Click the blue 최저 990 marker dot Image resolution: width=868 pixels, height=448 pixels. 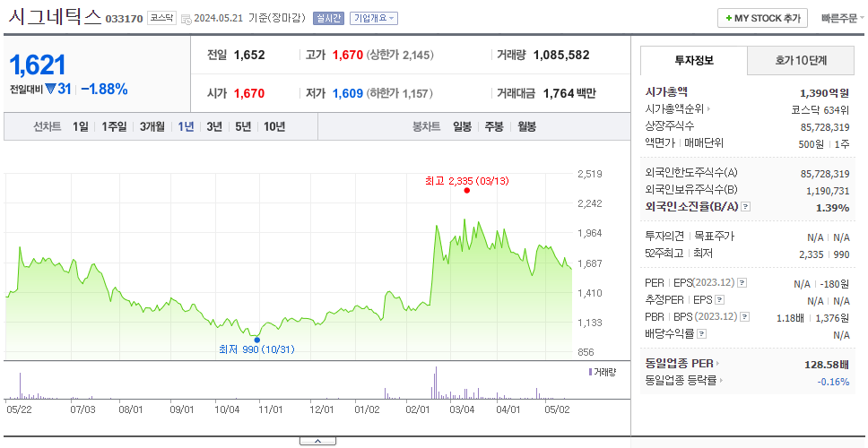[x=256, y=340]
